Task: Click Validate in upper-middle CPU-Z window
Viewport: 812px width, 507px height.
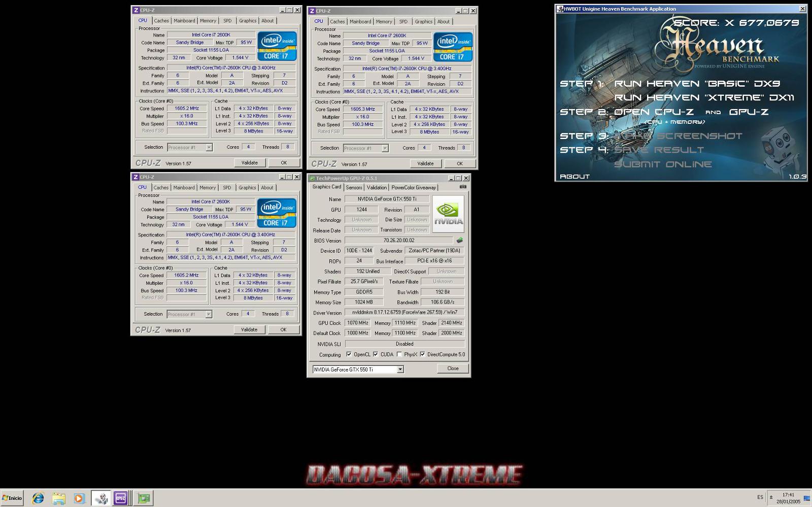Action: (425, 163)
